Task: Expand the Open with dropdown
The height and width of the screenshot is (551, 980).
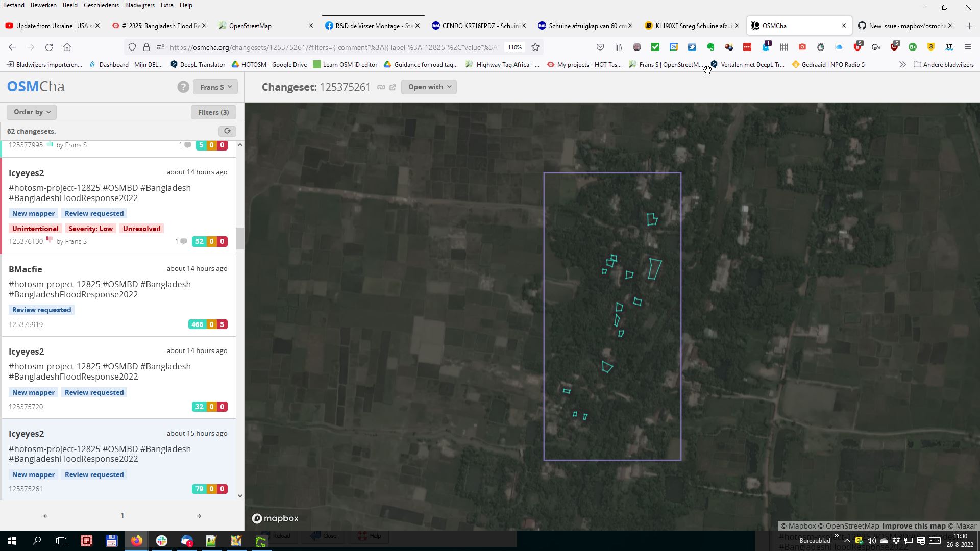Action: (x=429, y=87)
